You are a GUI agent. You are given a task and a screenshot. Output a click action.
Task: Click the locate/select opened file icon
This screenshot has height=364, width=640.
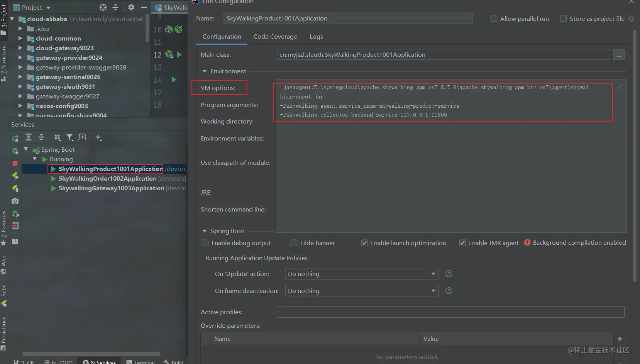[103, 7]
